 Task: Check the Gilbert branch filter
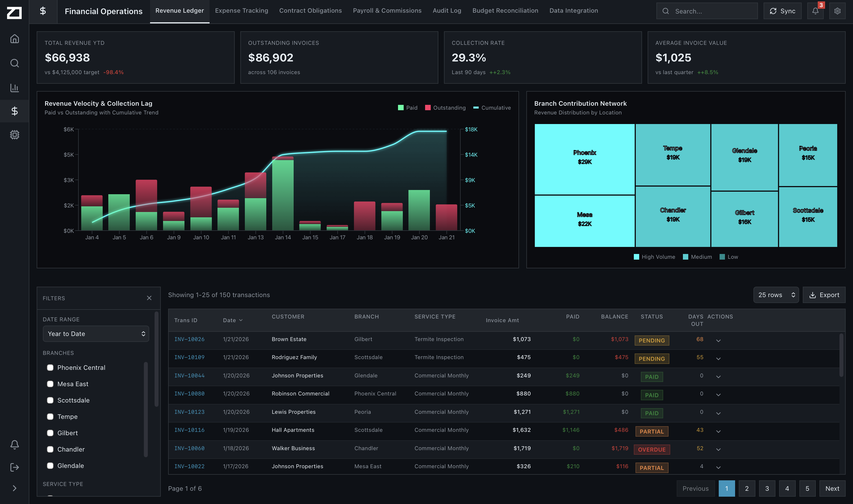50,433
